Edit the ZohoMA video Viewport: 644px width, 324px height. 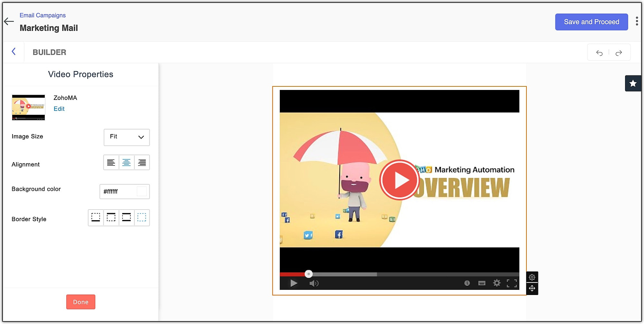click(59, 109)
